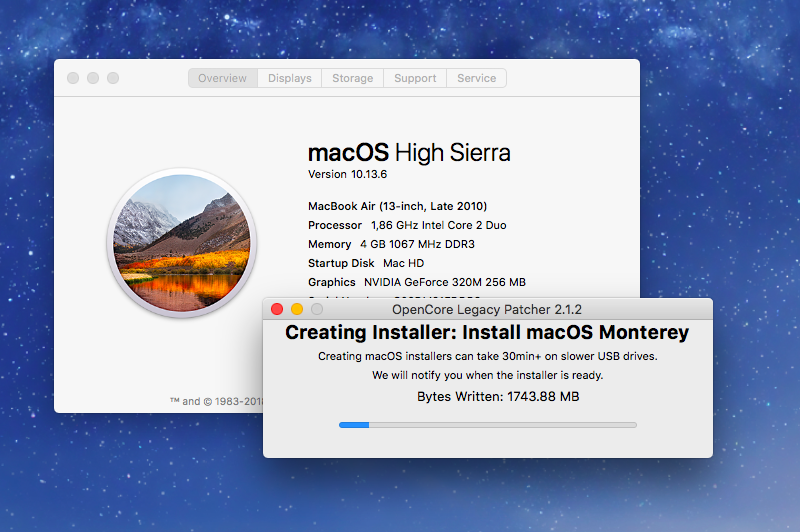This screenshot has height=532, width=800.
Task: Click the 'Mac HD' startup disk value
Action: pyautogui.click(x=404, y=263)
